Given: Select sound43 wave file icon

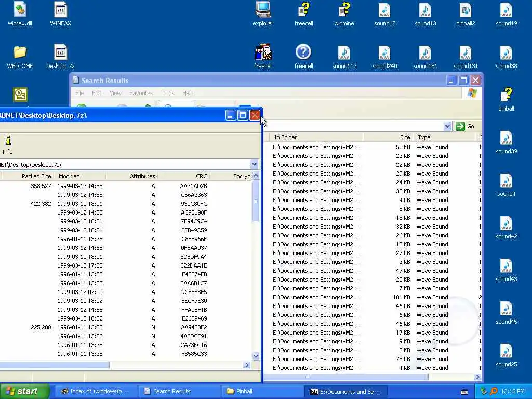Looking at the screenshot, I should point(506,270).
